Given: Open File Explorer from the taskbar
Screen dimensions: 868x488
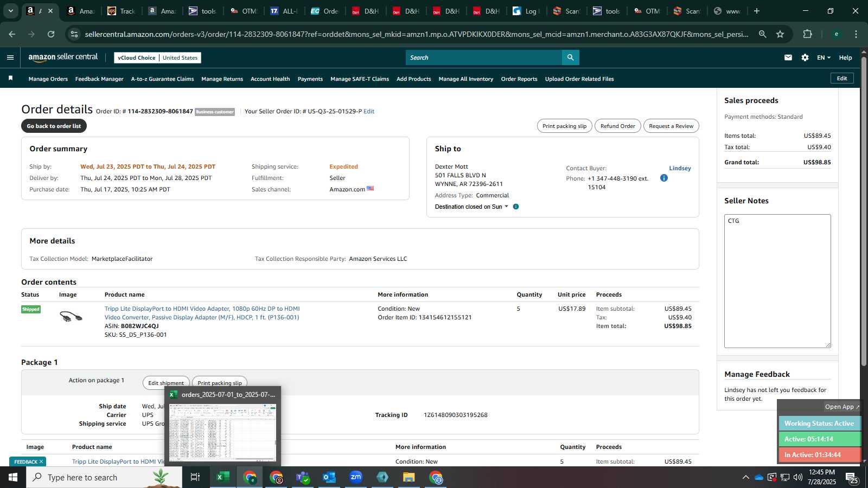Looking at the screenshot, I should (409, 477).
